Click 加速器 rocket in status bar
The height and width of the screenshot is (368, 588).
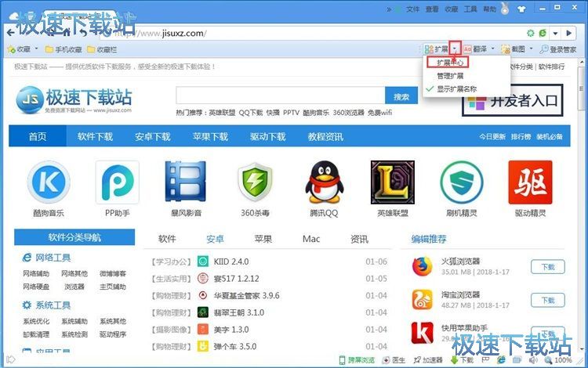click(428, 360)
